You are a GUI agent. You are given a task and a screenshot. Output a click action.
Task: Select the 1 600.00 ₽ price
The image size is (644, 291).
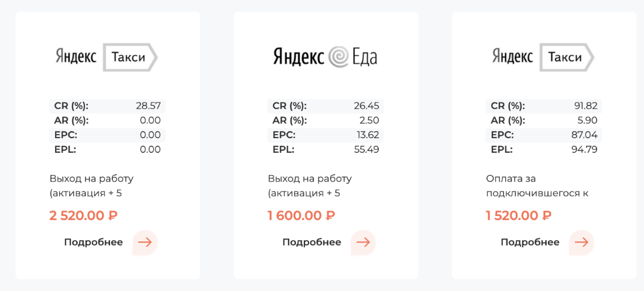pos(302,215)
